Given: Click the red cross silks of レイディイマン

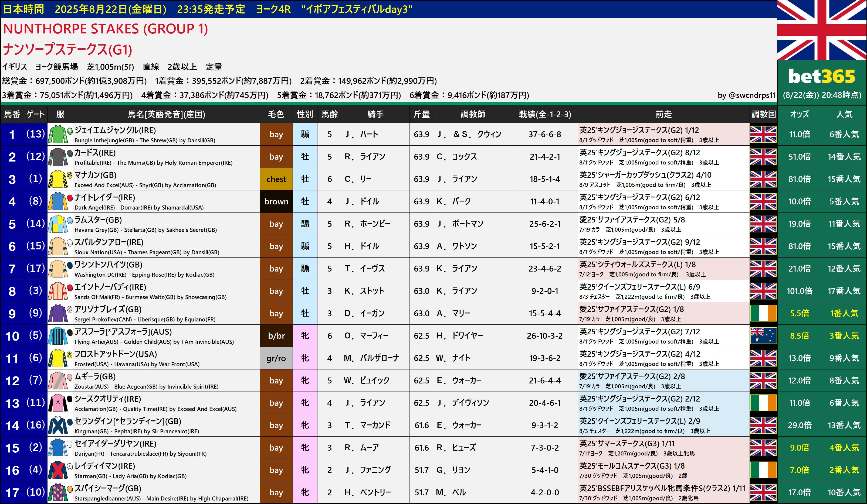Looking at the screenshot, I should [58, 470].
